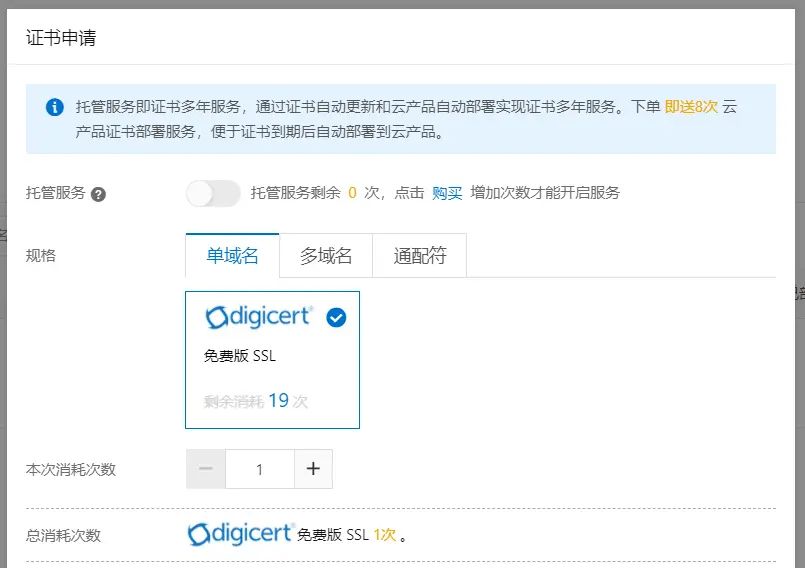Screen dimensions: 805x568
Task: Switch to the 通配符 tab
Action: [x=419, y=255]
